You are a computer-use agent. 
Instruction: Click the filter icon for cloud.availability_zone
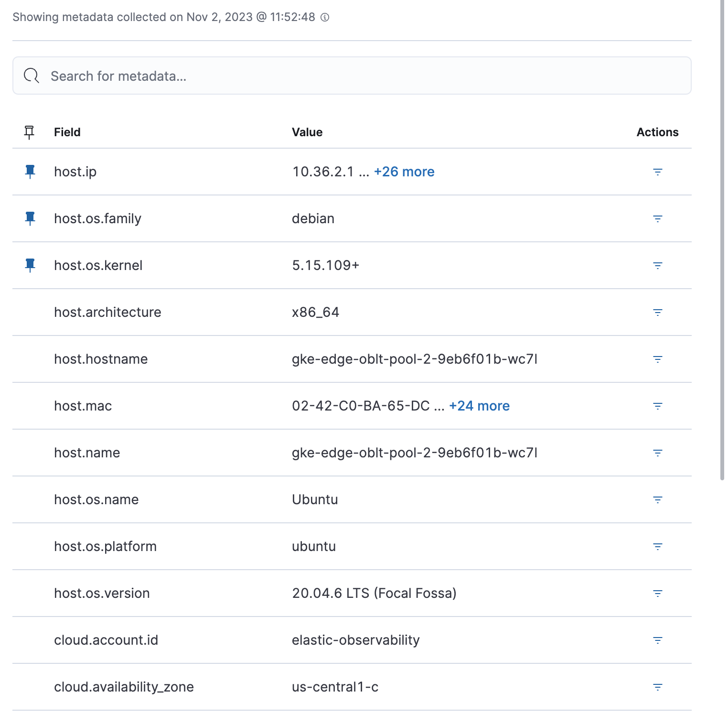pyautogui.click(x=658, y=687)
